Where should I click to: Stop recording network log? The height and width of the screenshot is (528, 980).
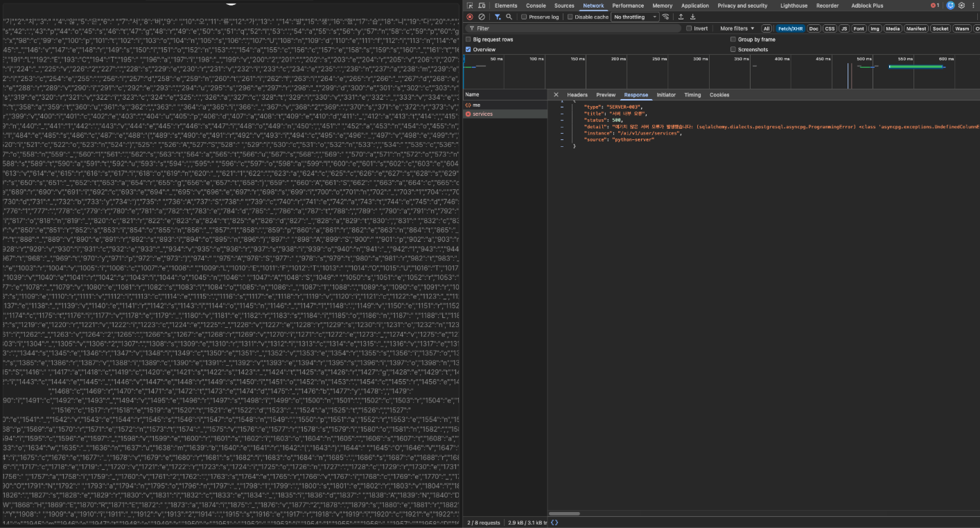click(470, 17)
